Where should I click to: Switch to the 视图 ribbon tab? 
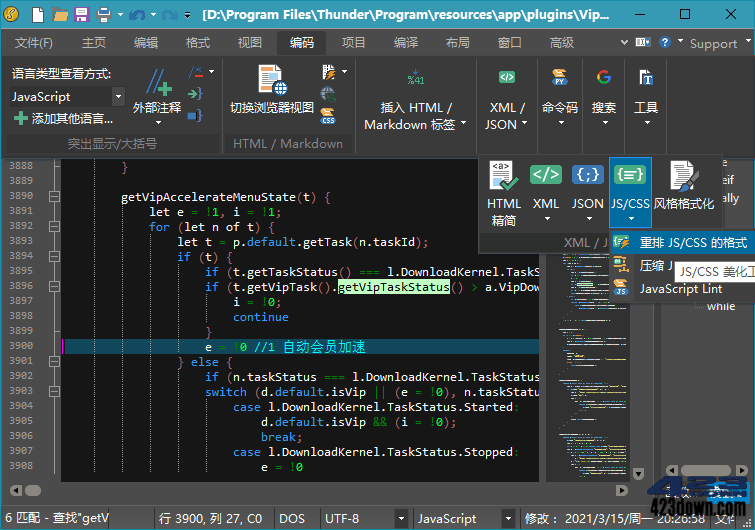click(x=249, y=43)
